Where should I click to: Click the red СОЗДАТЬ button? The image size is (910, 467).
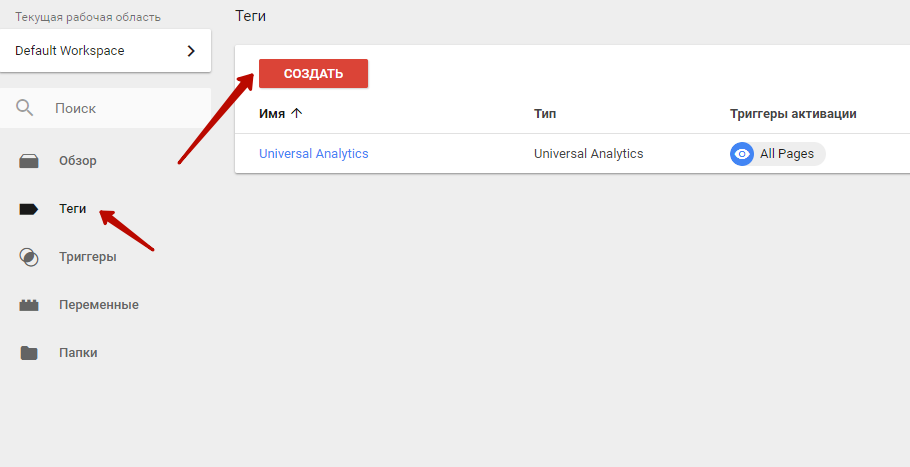[x=313, y=74]
